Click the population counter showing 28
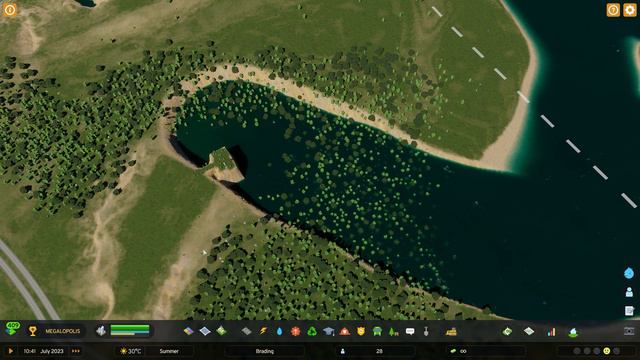 [x=379, y=351]
